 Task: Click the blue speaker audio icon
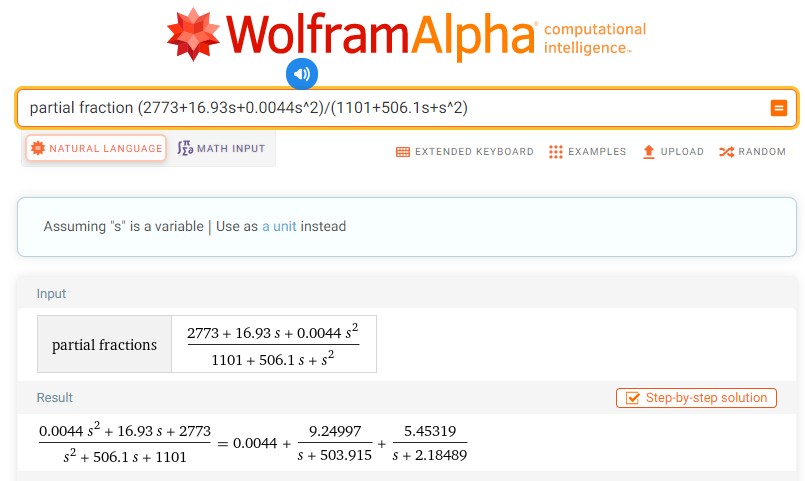pyautogui.click(x=302, y=73)
